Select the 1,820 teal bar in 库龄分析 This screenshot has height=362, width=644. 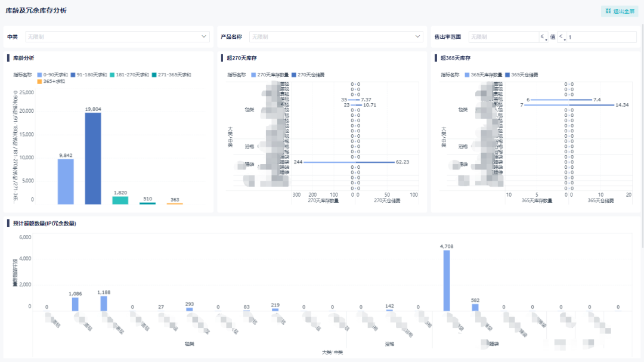tap(120, 200)
